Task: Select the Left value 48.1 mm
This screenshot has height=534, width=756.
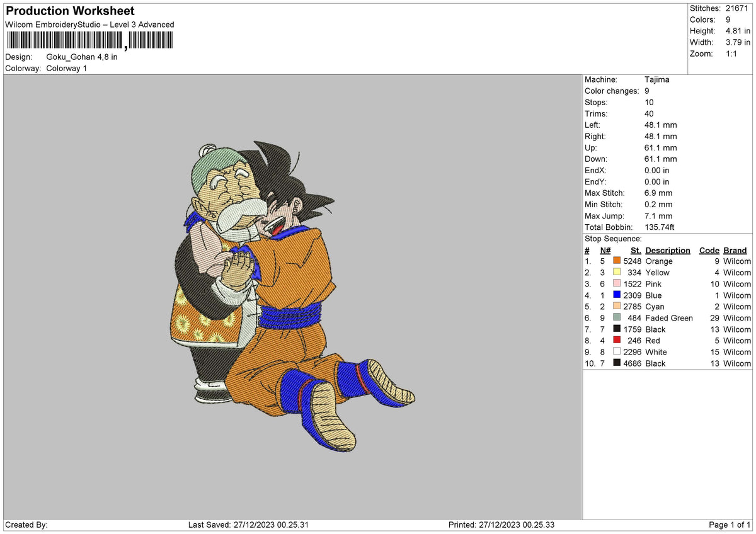Action: click(661, 125)
